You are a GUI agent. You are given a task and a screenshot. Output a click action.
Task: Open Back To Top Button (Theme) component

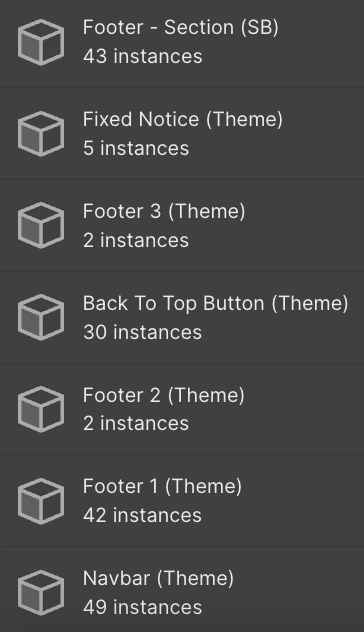(x=216, y=304)
